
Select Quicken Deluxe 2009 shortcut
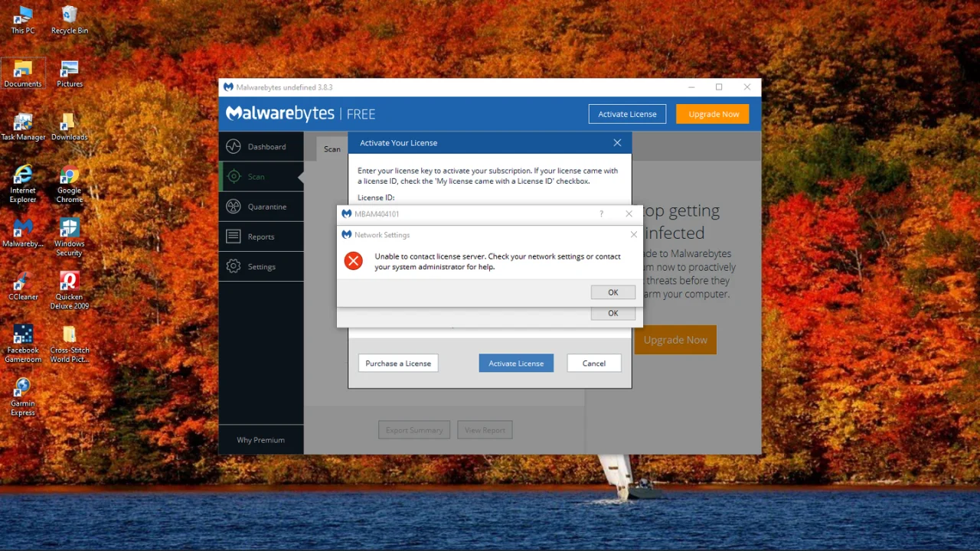pos(69,291)
